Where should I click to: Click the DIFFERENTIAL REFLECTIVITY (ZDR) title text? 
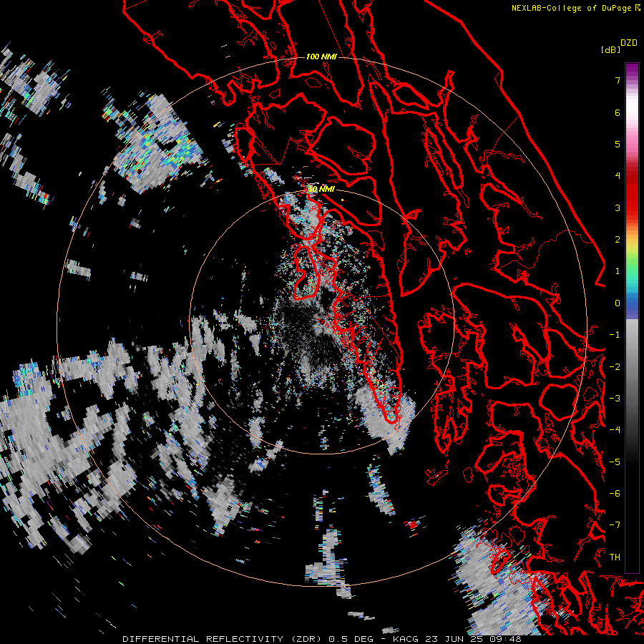pos(223,639)
